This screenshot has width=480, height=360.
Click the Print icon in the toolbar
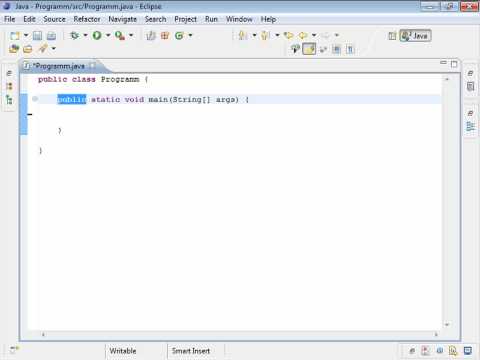51,36
